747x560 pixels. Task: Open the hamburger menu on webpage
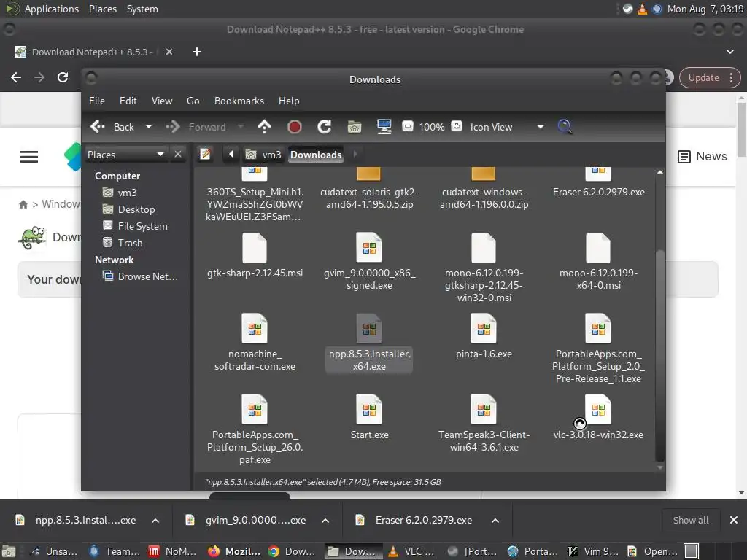click(x=29, y=157)
